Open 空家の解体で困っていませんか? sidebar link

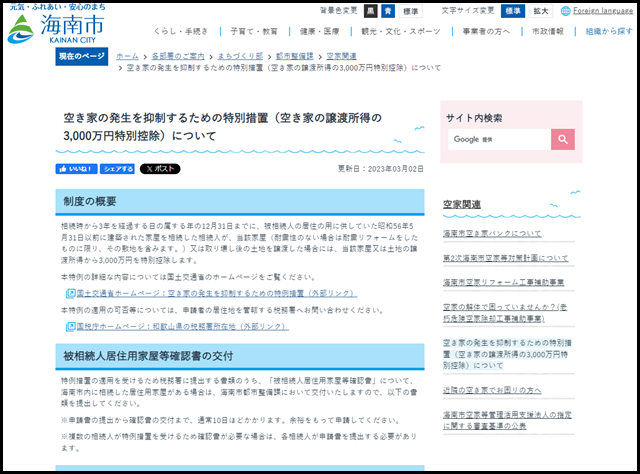[x=505, y=312]
